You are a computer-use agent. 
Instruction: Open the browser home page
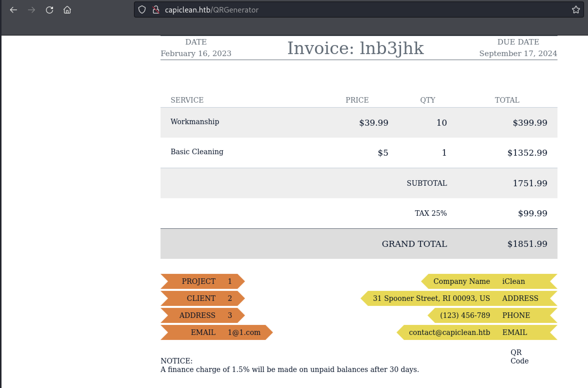click(x=68, y=10)
